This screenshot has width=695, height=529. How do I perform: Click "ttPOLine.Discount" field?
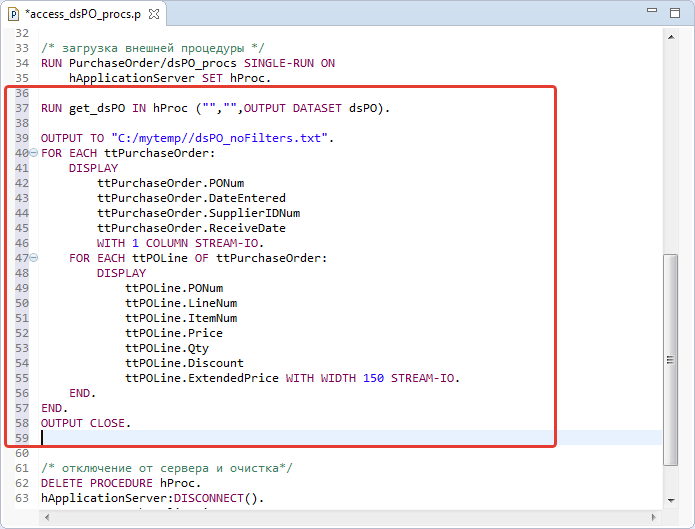pyautogui.click(x=184, y=363)
